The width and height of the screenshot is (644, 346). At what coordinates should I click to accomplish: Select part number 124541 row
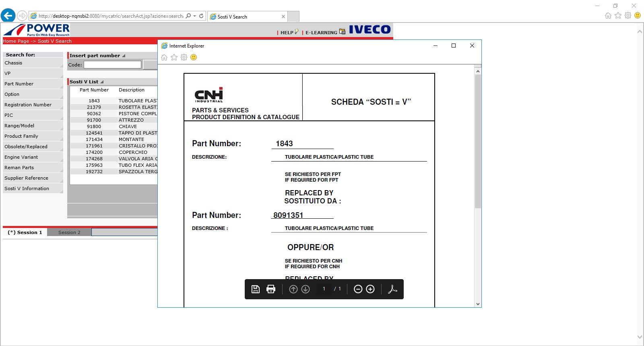coord(114,133)
